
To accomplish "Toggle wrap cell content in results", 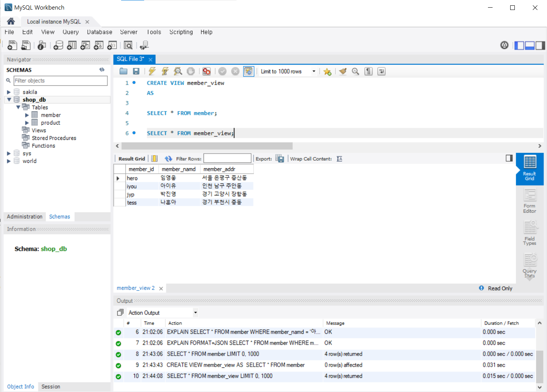I will tap(339, 159).
